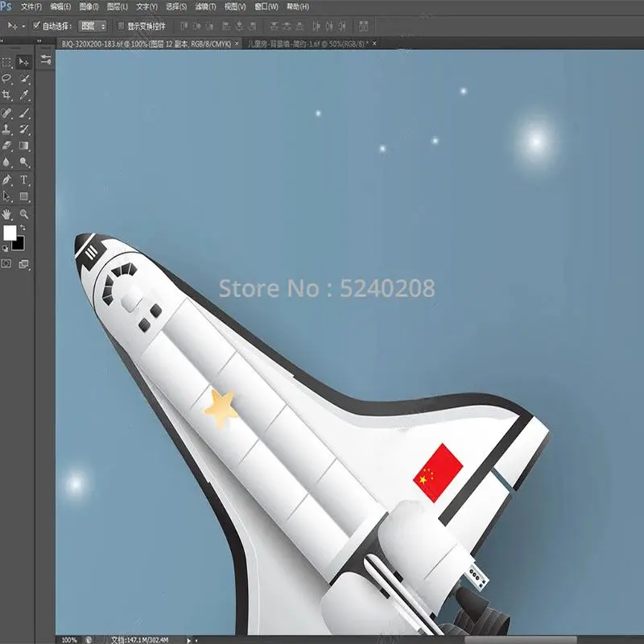Screen dimensions: 644x644
Task: Click the red flag on the shuttle wing
Action: (x=438, y=473)
